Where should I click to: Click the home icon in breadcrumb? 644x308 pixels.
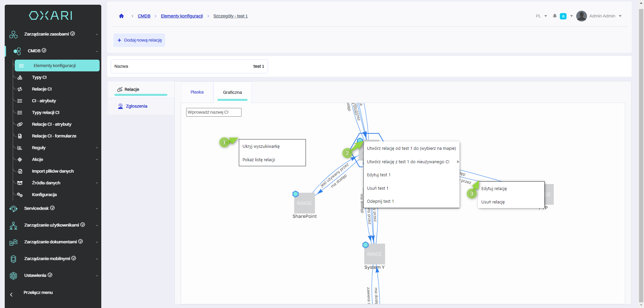(x=121, y=16)
